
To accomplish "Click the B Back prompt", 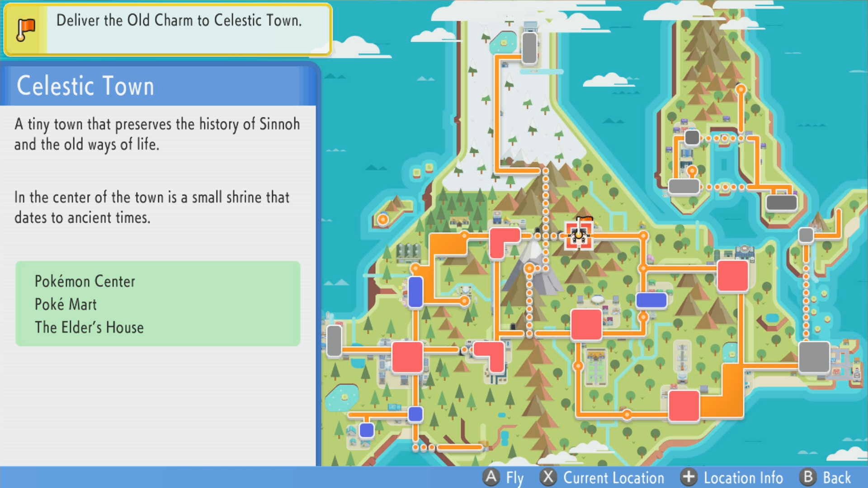I will tap(826, 477).
